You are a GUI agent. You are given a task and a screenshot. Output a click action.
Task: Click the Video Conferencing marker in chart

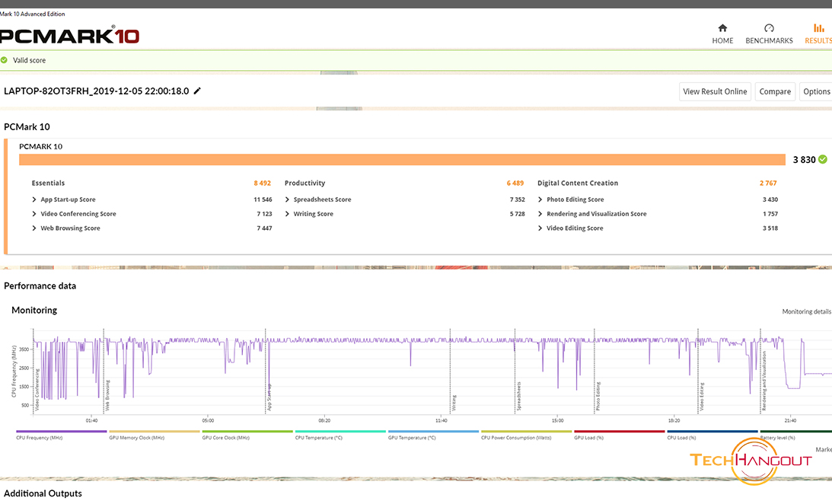tap(37, 390)
